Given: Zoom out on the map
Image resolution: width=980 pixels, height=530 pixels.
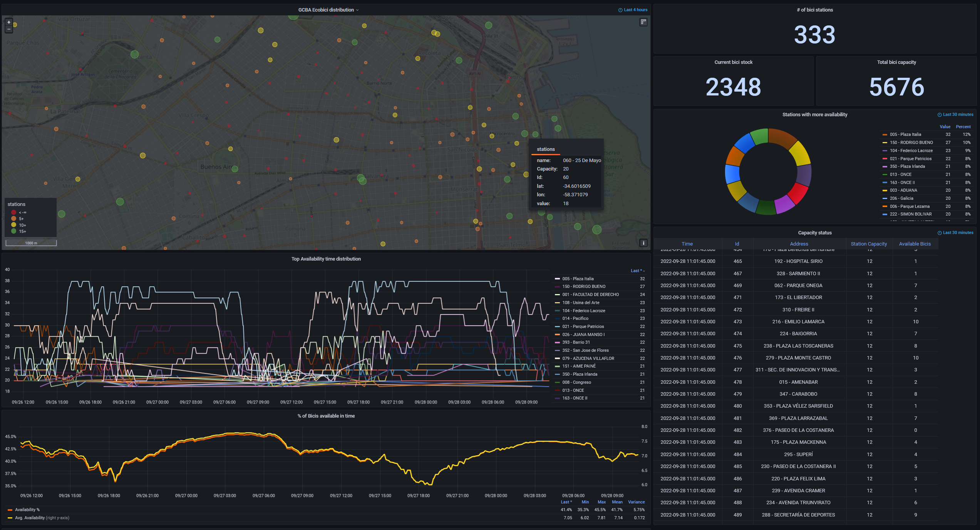Looking at the screenshot, I should coord(9,29).
